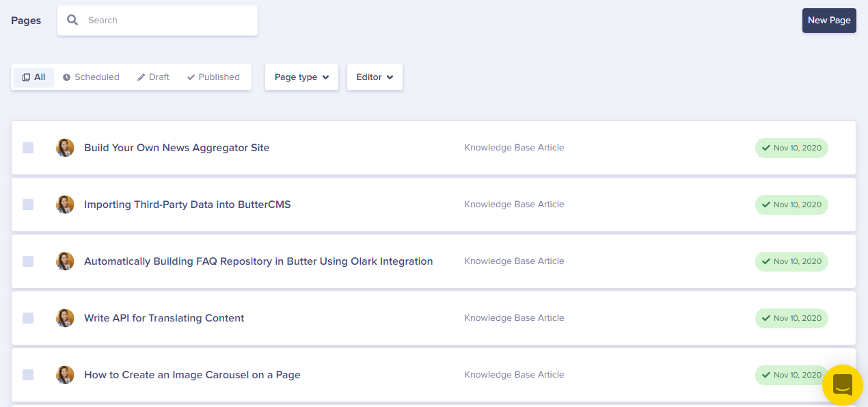Filter by Published pages
Screen dimensions: 868x407
[213, 77]
